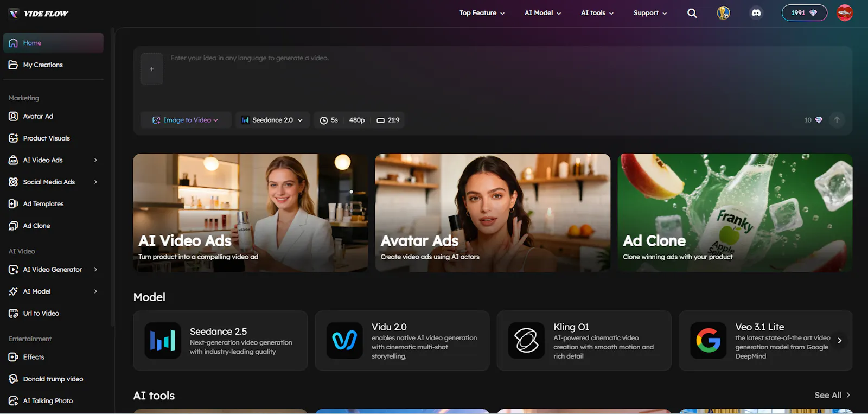Click the Seedance 2.5 card title
868x414 pixels.
pyautogui.click(x=218, y=332)
